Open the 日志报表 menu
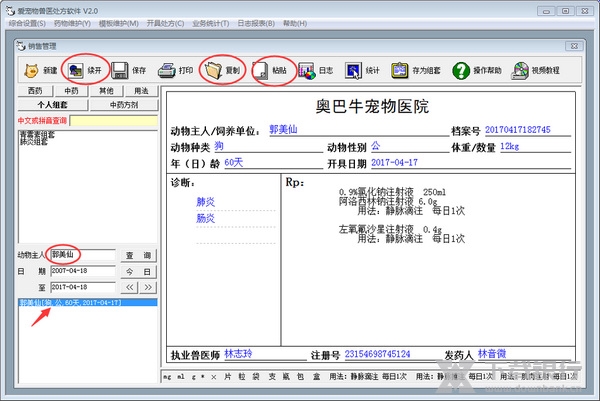Screen dimensions: 600x401 (257, 22)
